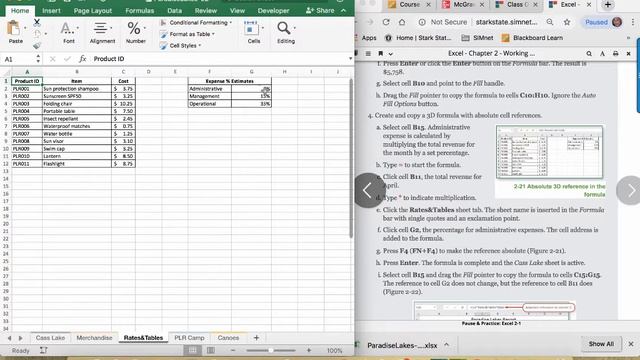
Task: Switch to the Page Layout ribbon tab
Action: [x=93, y=11]
